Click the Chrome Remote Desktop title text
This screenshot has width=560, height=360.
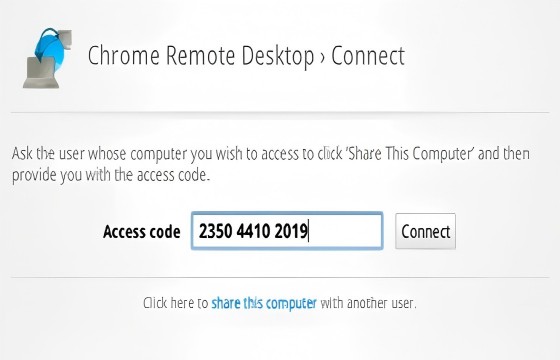(x=201, y=56)
